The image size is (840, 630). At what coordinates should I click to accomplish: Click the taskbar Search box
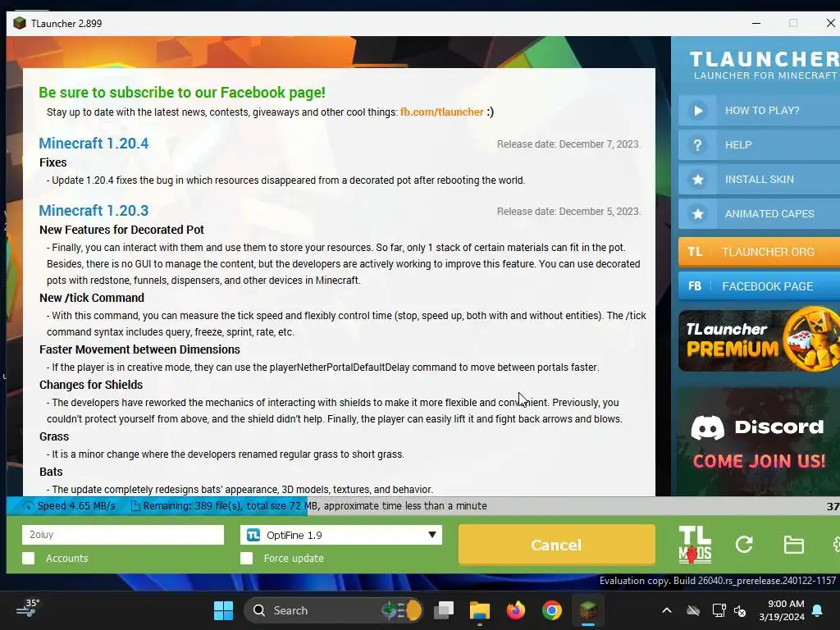[x=333, y=610]
